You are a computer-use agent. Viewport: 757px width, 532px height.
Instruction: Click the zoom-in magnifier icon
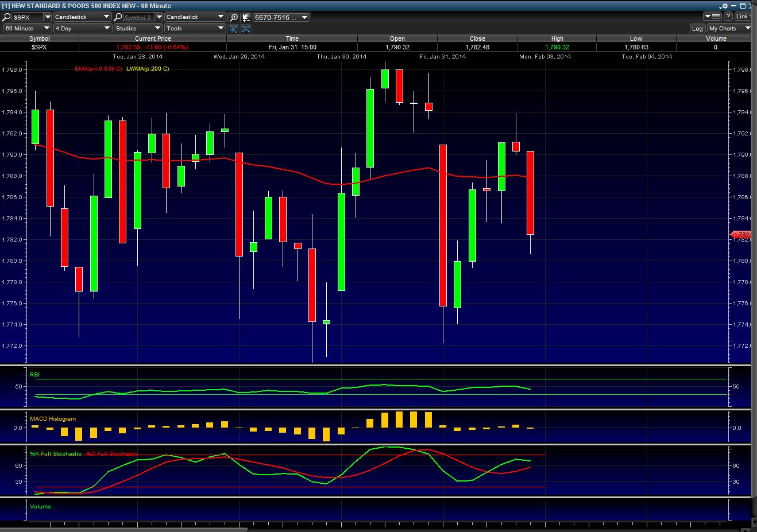pos(234,17)
